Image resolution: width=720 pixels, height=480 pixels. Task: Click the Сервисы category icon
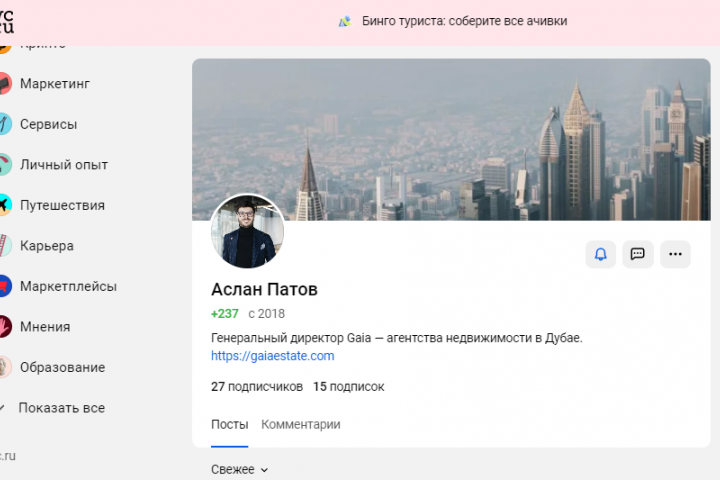[x=4, y=124]
